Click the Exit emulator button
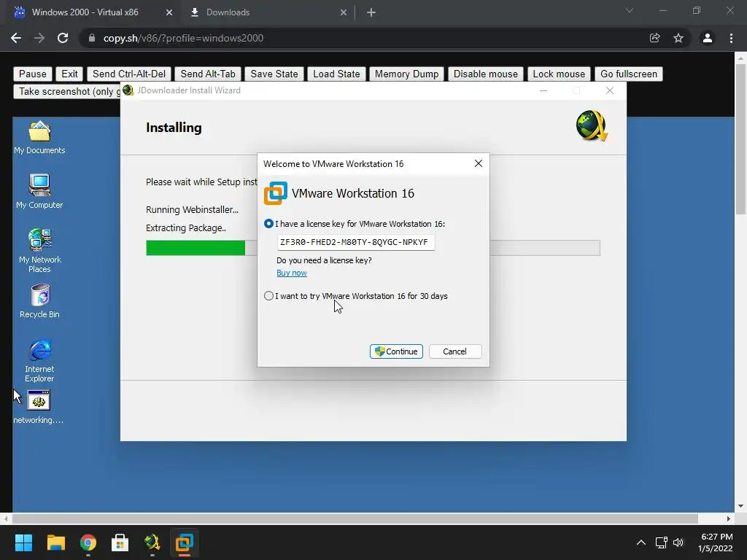Viewport: 747px width, 560px height. pos(69,74)
